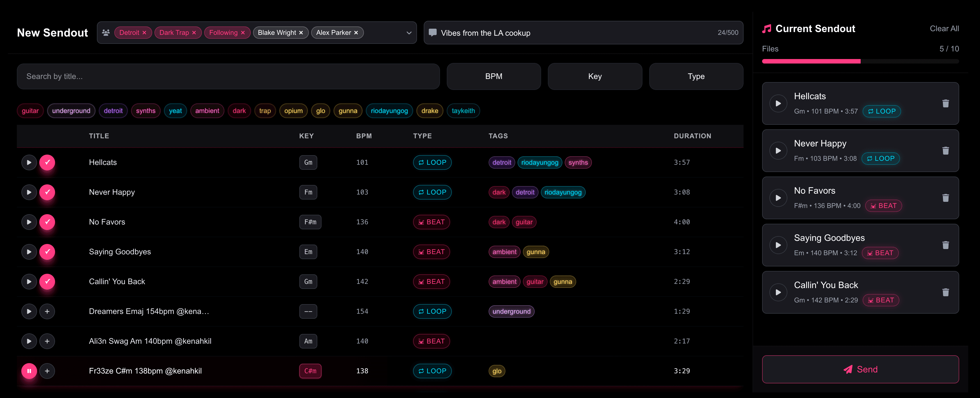Play Saying Goodbyes in the sendout panel

(778, 245)
